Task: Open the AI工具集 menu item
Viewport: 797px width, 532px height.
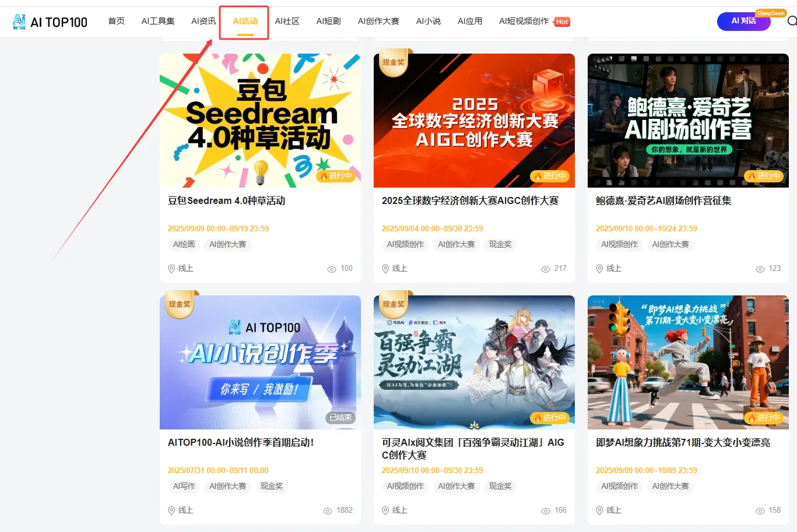Action: (158, 21)
